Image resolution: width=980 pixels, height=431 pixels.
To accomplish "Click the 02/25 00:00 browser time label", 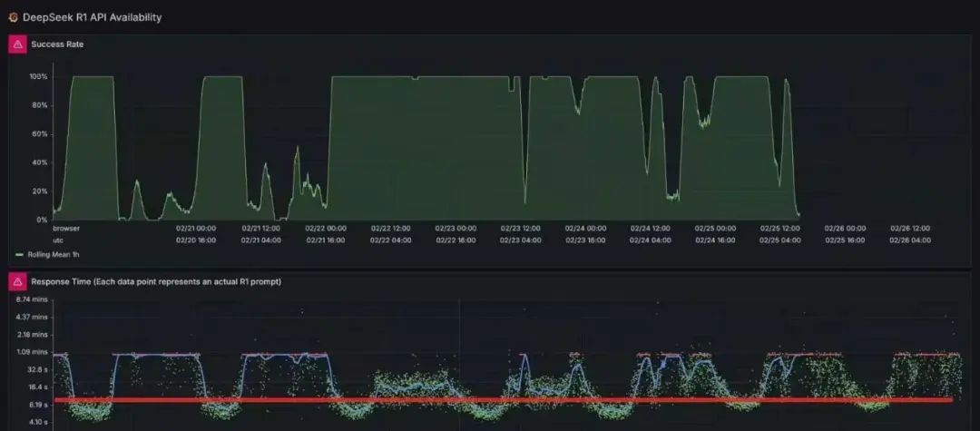I will (716, 229).
